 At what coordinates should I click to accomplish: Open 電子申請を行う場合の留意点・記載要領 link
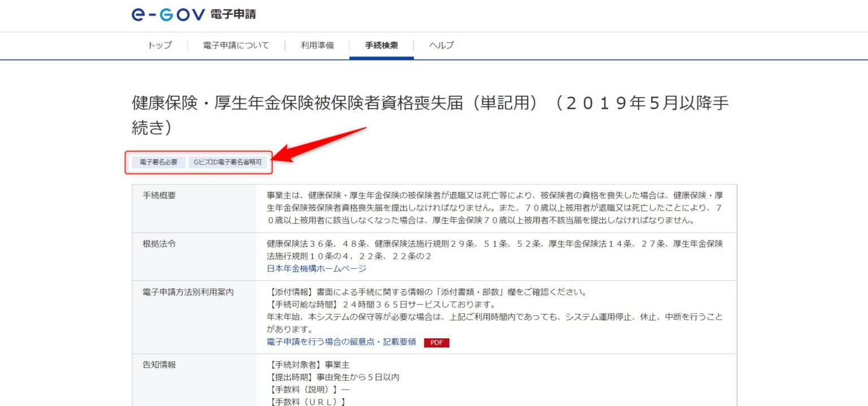341,342
